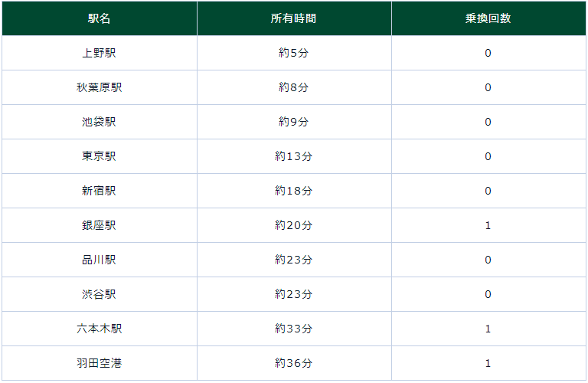Click the 駅名 column header

[x=100, y=18]
